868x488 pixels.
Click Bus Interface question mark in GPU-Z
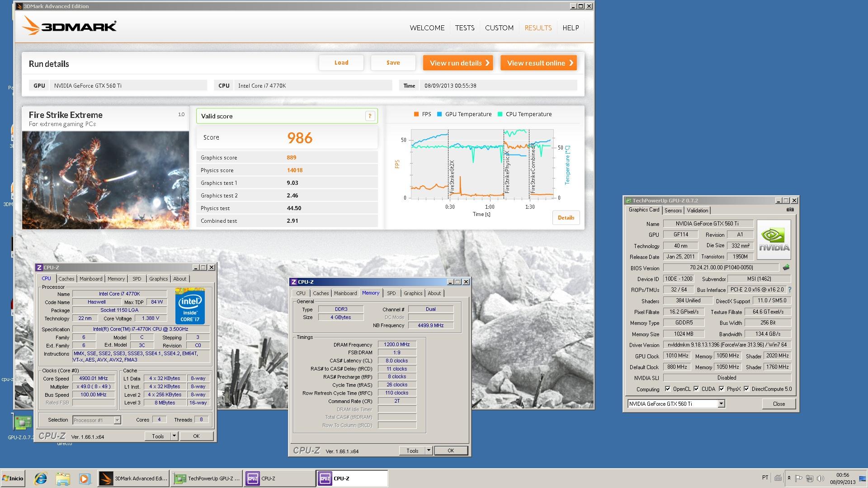(789, 290)
